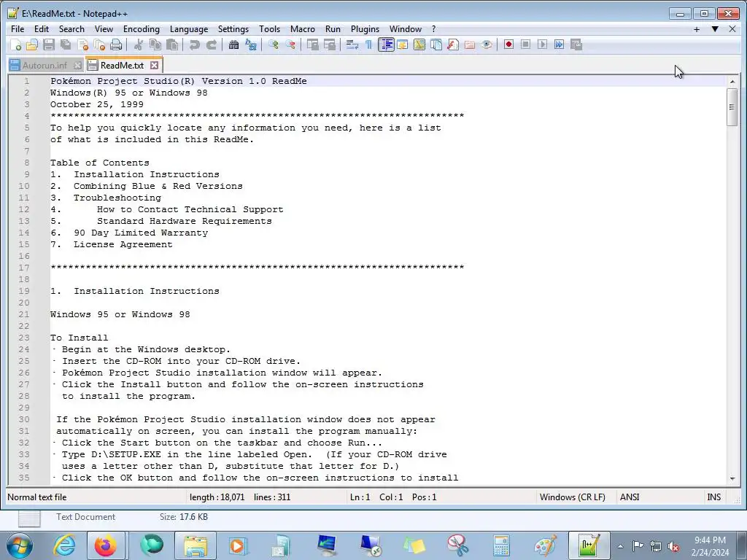The height and width of the screenshot is (560, 747).
Task: Click the vertical scrollbar thumb
Action: (732, 106)
